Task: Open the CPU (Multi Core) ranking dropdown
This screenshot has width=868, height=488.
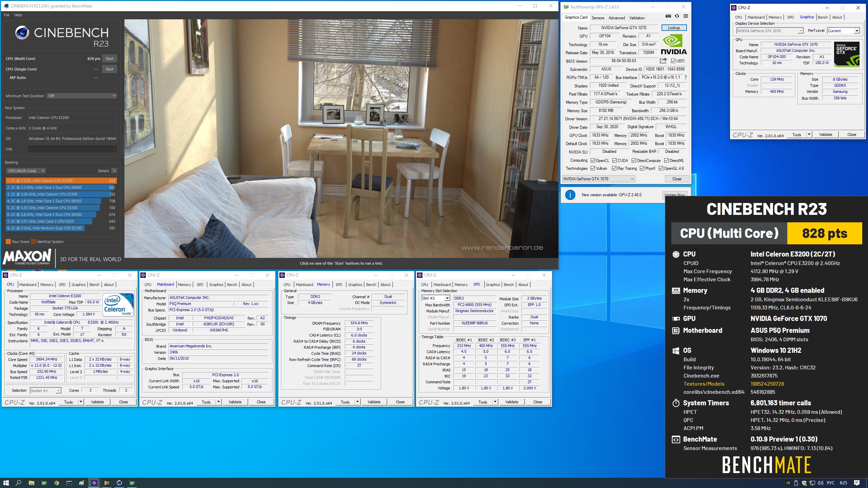Action: click(x=26, y=171)
